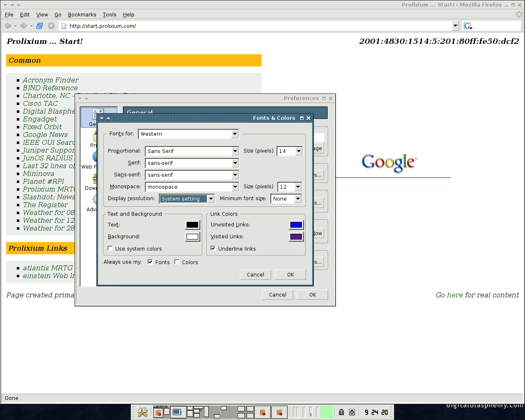Toggle Underline links checkbox

click(x=213, y=249)
